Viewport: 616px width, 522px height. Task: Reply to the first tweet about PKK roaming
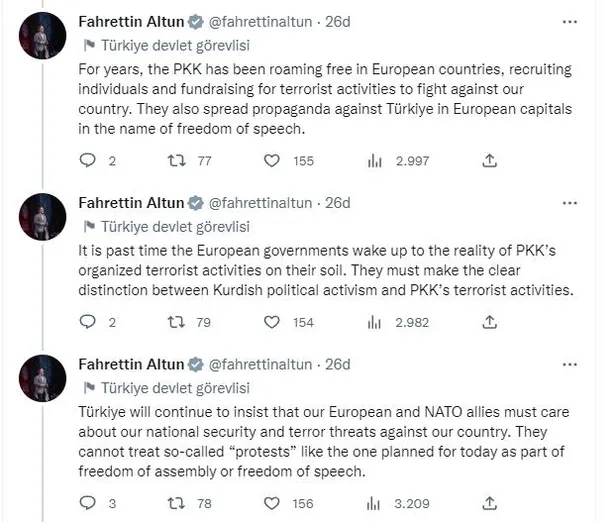(x=86, y=160)
